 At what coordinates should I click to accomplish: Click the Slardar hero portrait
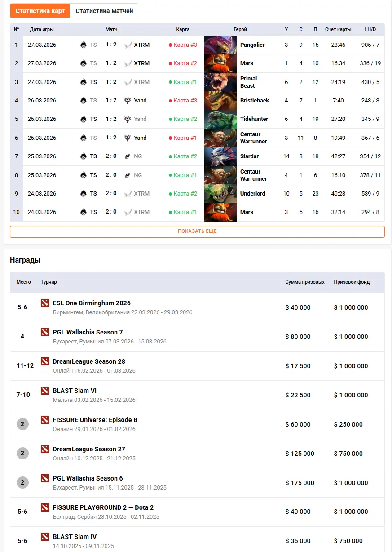[x=220, y=156]
